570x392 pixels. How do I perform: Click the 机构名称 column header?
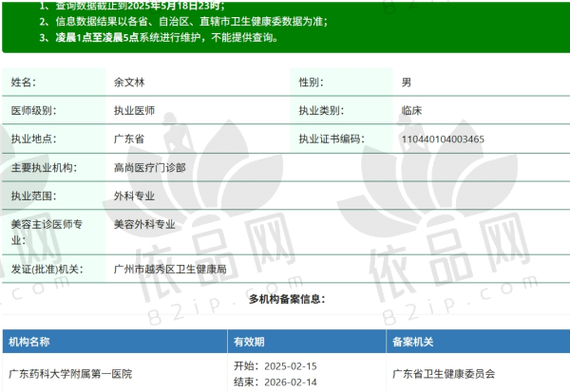(29, 342)
